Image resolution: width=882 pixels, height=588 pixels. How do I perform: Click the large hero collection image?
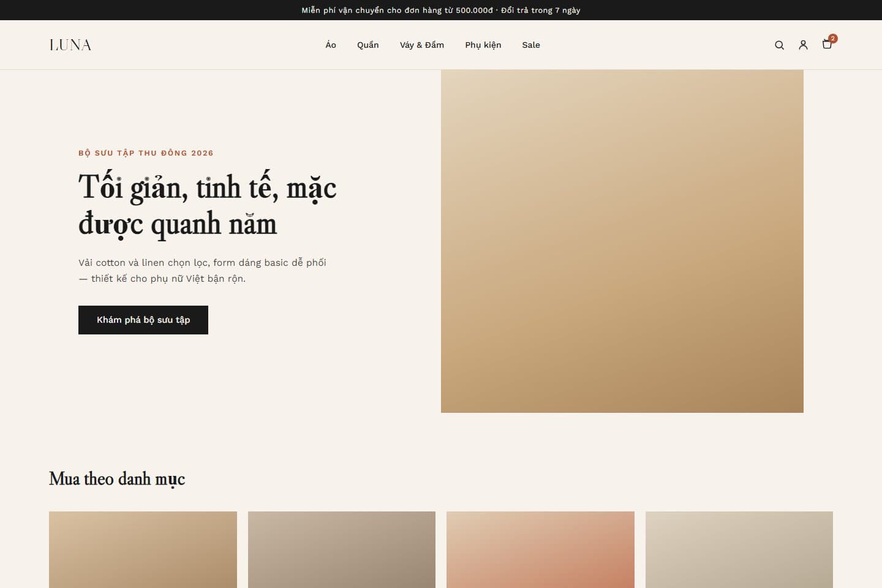622,241
